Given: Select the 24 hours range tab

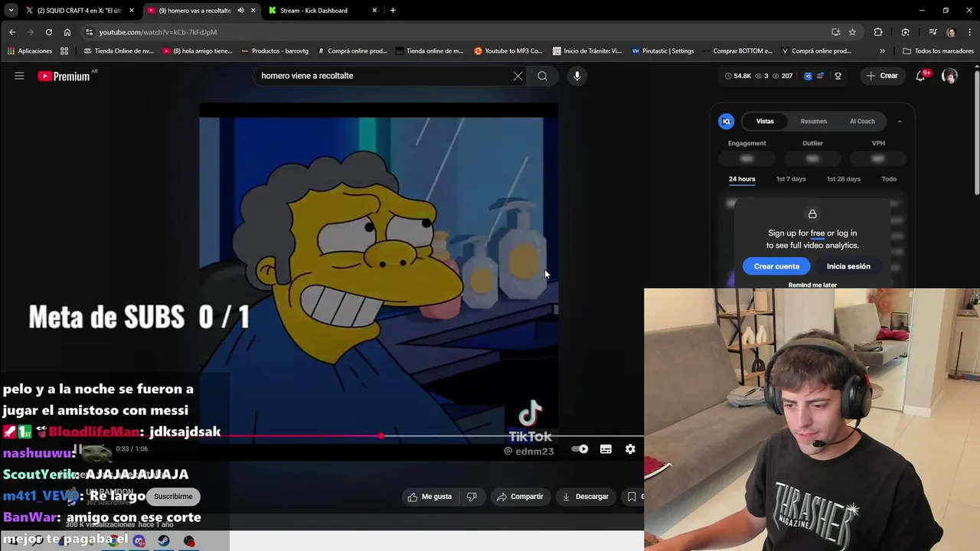Looking at the screenshot, I should coord(742,179).
